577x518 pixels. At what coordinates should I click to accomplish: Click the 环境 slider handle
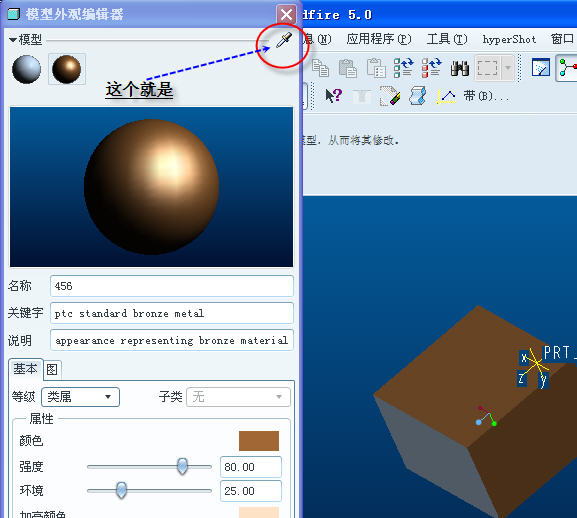coord(121,490)
